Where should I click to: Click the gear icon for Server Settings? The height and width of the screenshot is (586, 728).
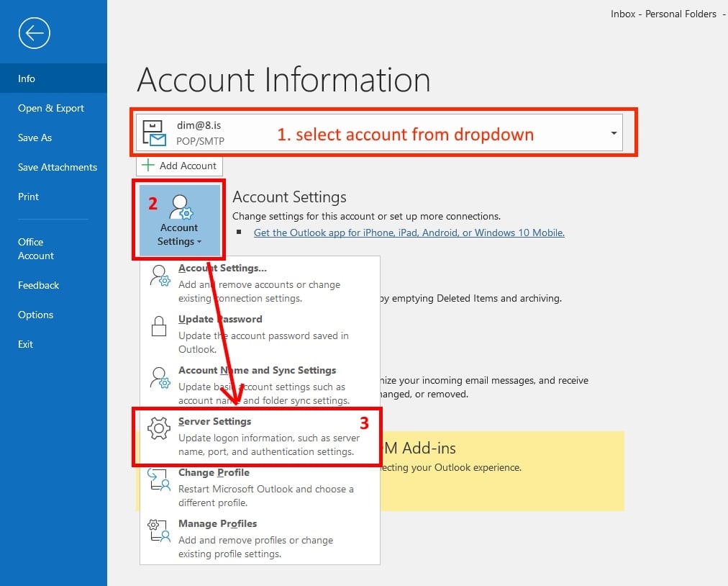pos(159,428)
